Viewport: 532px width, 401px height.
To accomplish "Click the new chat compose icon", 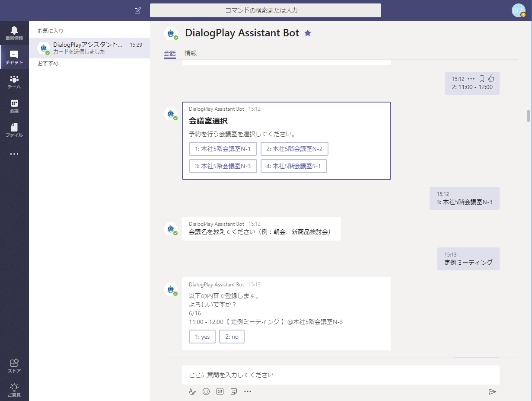I will (x=138, y=10).
